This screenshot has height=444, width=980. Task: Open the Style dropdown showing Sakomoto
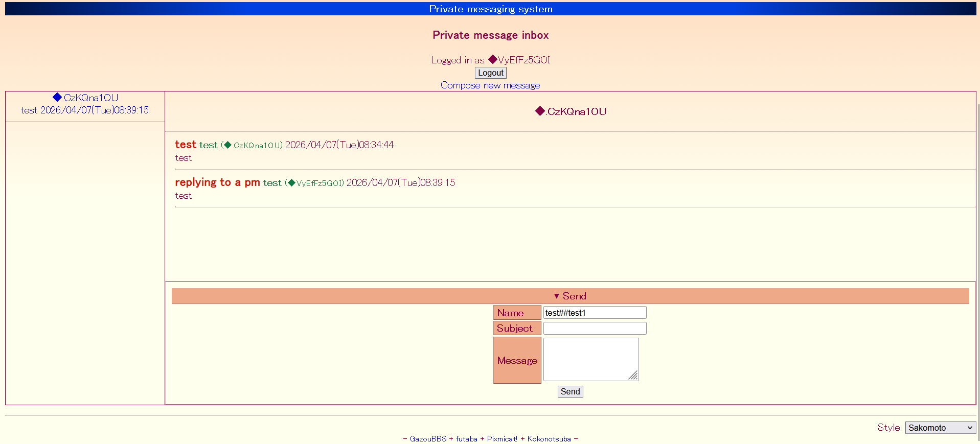(x=940, y=428)
